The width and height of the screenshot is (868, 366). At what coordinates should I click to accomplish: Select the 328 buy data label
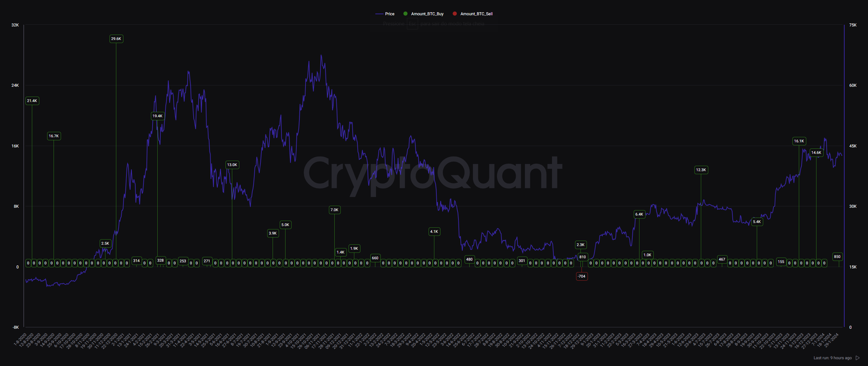coord(161,261)
